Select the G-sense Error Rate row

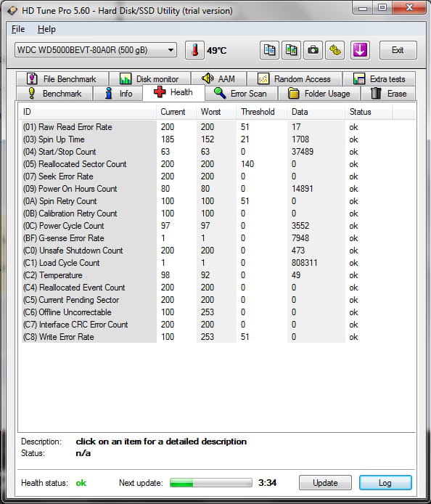[208, 238]
